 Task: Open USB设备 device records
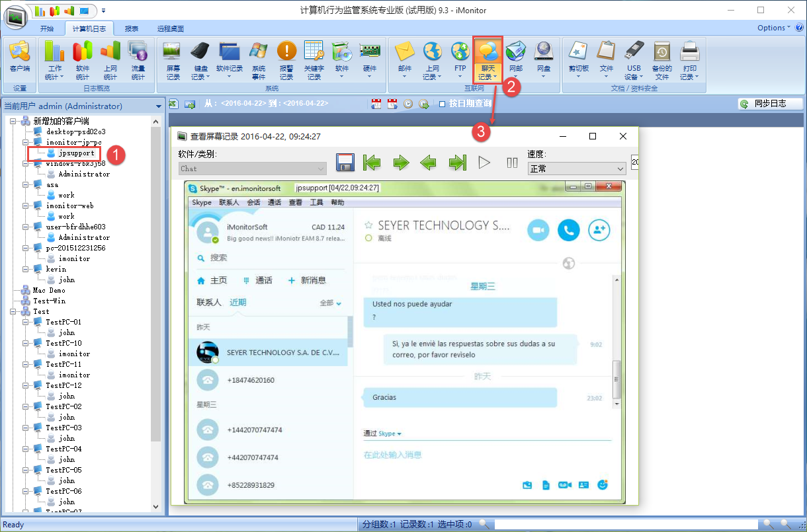pos(634,60)
